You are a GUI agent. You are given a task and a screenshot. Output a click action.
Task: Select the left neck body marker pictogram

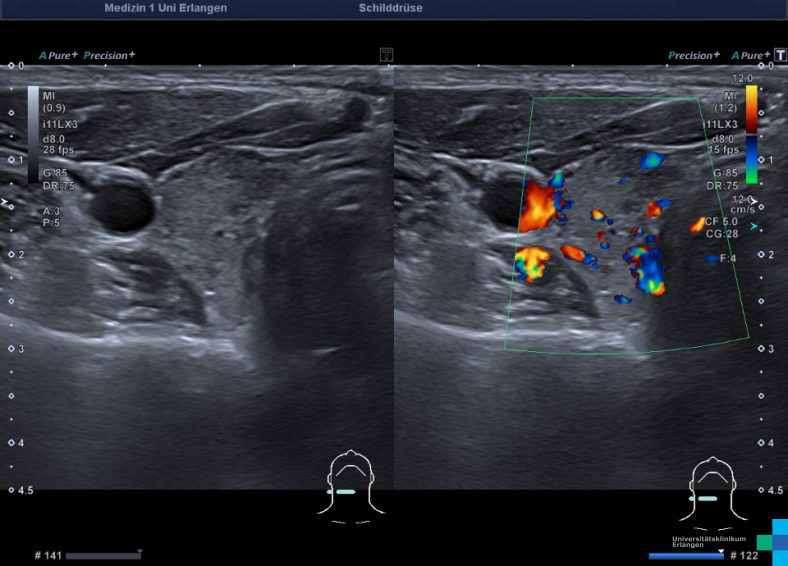tap(344, 487)
